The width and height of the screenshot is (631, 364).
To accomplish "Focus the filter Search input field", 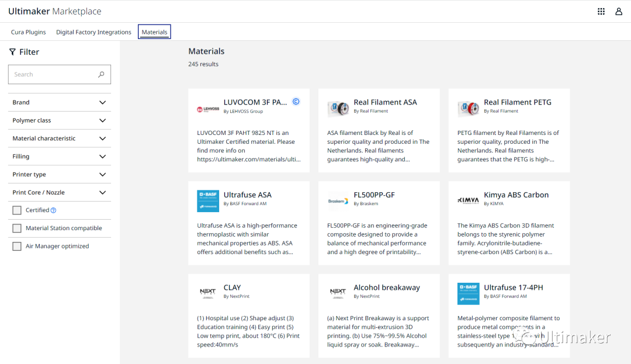I will coord(60,74).
